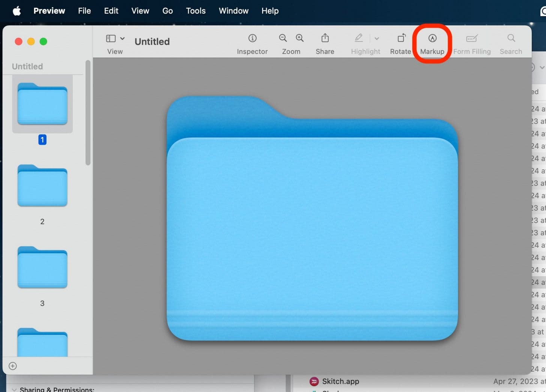The height and width of the screenshot is (392, 546).
Task: Open the Go menu in the menu bar
Action: click(167, 11)
